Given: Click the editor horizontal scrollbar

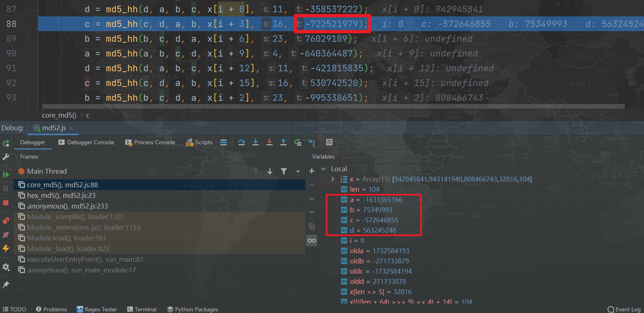Looking at the screenshot, I should coord(333,107).
